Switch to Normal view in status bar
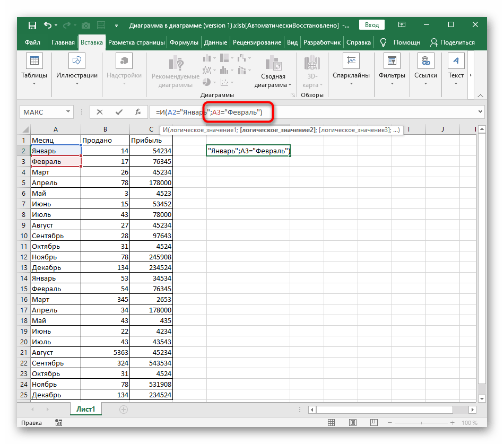The height and width of the screenshot is (444, 504). pos(331,423)
